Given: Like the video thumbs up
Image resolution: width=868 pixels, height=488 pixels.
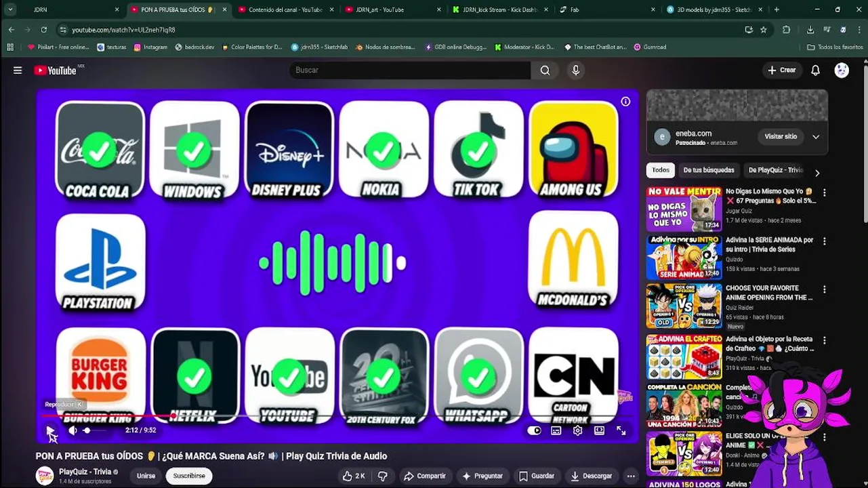Looking at the screenshot, I should click(354, 476).
